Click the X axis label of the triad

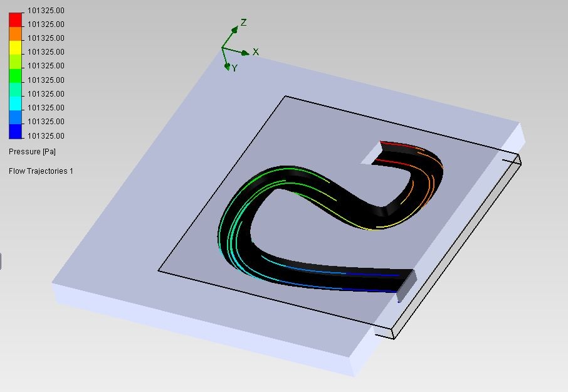(256, 52)
